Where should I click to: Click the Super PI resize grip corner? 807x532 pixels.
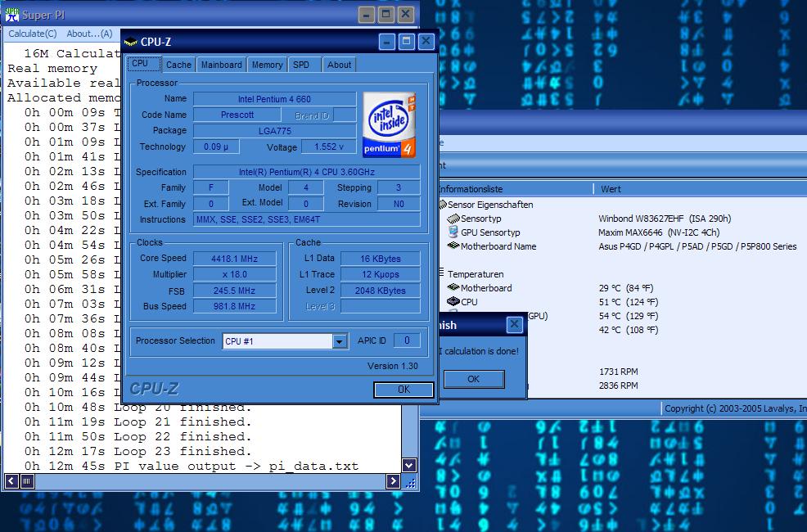coord(410,482)
